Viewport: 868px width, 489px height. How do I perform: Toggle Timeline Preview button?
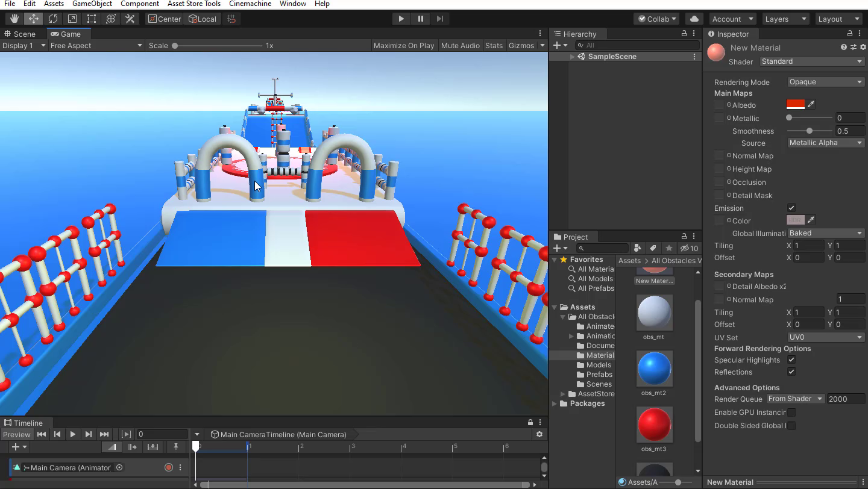[x=16, y=434]
